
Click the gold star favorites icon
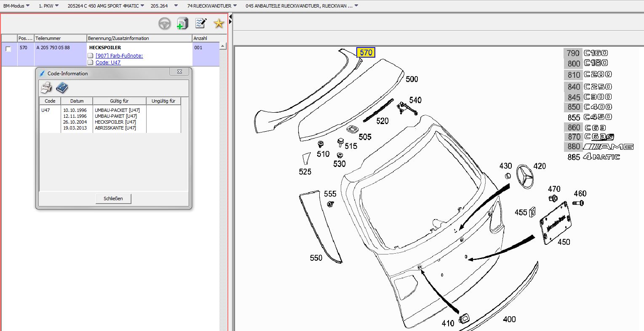pyautogui.click(x=219, y=24)
